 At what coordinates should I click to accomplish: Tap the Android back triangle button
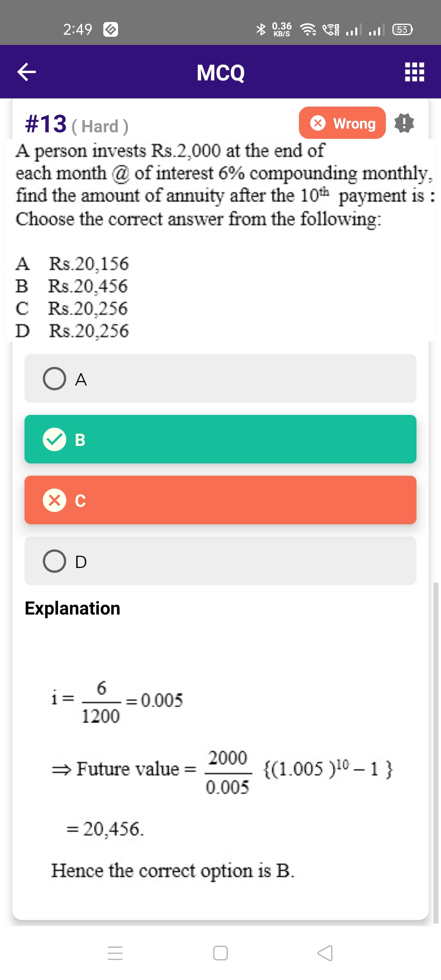click(x=325, y=953)
